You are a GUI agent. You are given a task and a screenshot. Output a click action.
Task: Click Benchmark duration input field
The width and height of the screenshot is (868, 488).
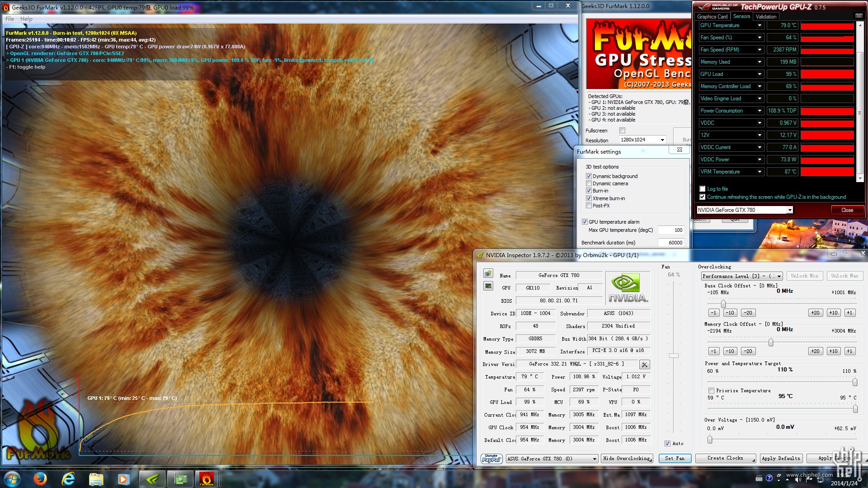671,243
